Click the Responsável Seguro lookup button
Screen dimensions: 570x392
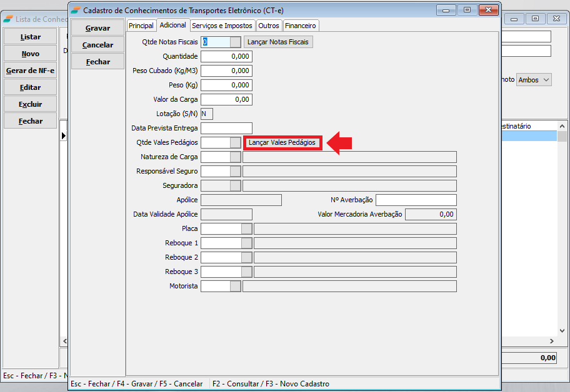tap(235, 171)
